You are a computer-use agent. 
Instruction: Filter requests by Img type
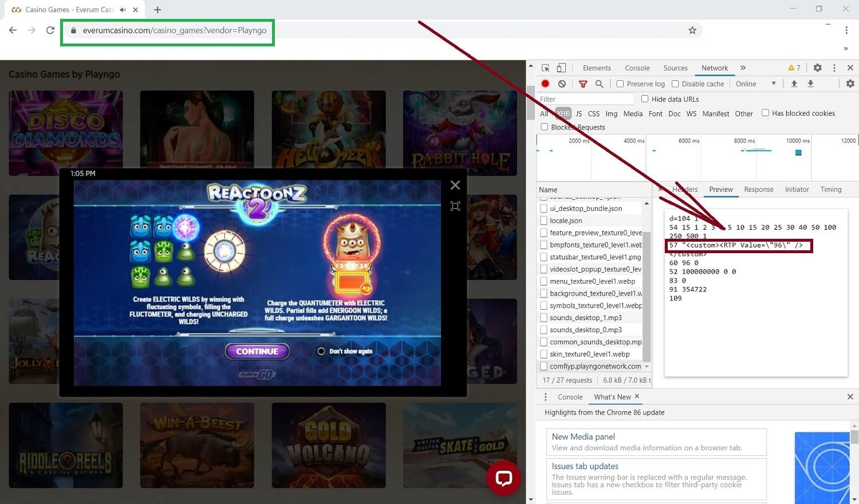[x=612, y=113]
